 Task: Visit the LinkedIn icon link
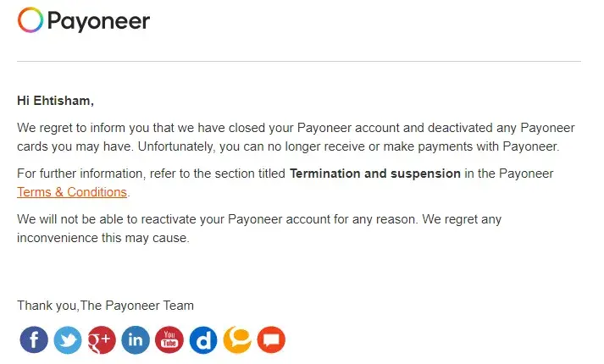[136, 340]
